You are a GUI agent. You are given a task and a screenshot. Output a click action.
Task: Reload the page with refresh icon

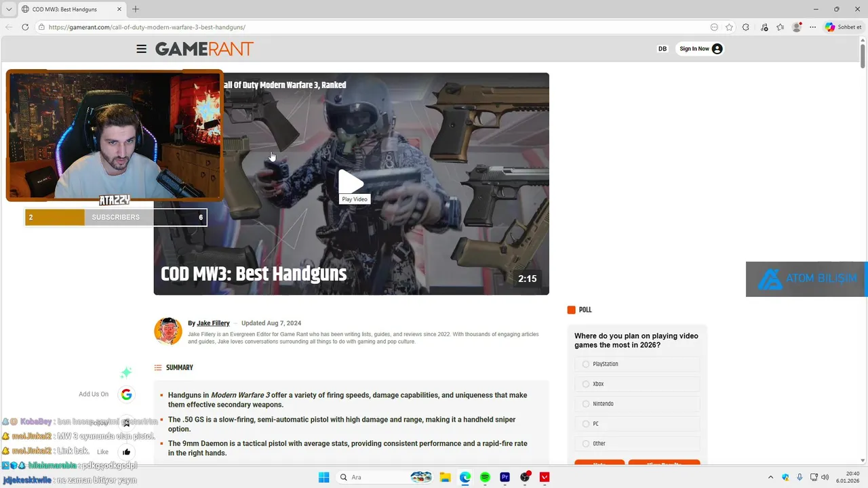pos(25,27)
